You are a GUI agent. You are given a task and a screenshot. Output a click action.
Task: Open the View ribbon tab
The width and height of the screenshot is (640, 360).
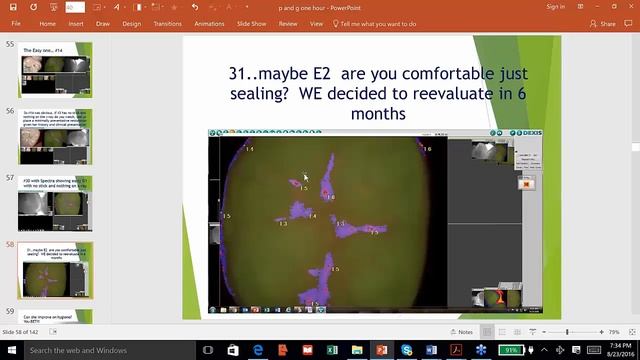coord(316,24)
